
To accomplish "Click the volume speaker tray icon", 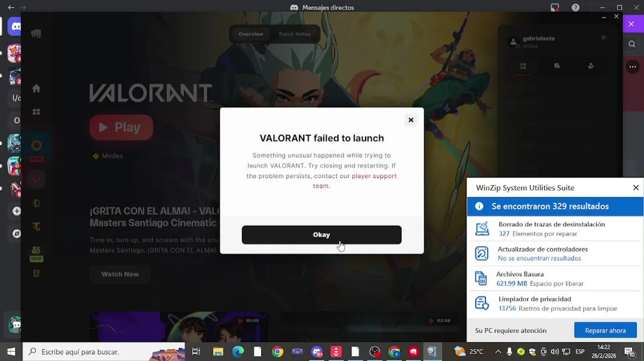I will 555,352.
